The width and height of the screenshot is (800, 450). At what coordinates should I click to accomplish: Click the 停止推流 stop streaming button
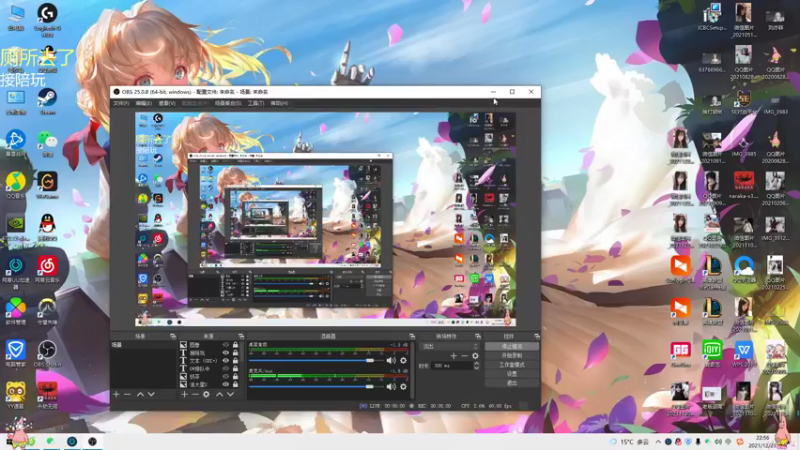coord(511,346)
